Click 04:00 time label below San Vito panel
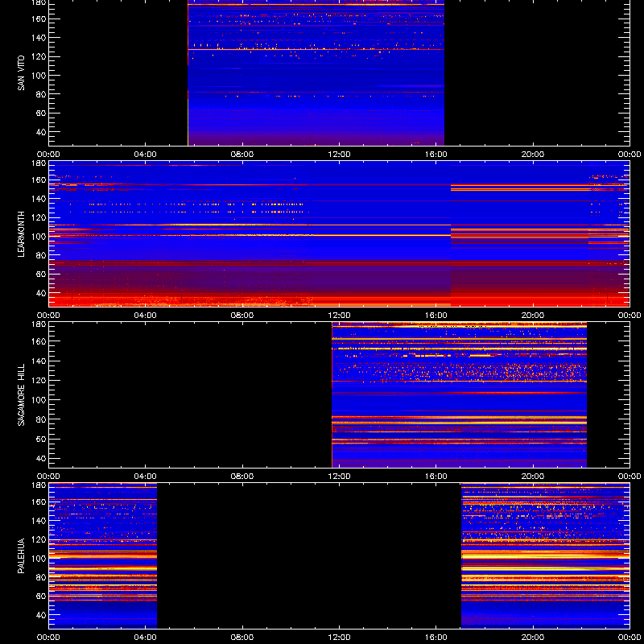The height and width of the screenshot is (644, 644). 146,155
